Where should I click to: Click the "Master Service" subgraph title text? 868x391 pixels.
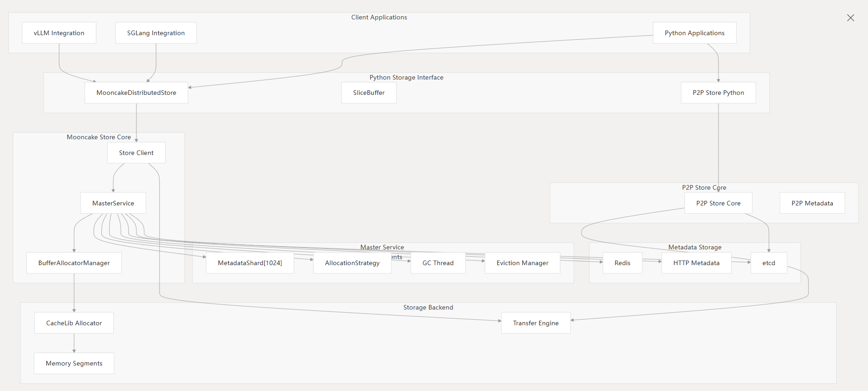pyautogui.click(x=382, y=247)
